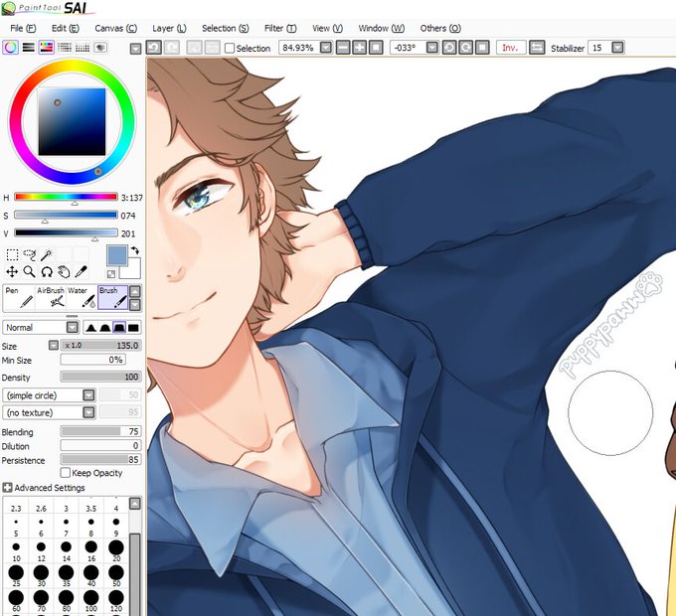Show the RGB slider panel
The width and height of the screenshot is (676, 616).
coord(29,48)
